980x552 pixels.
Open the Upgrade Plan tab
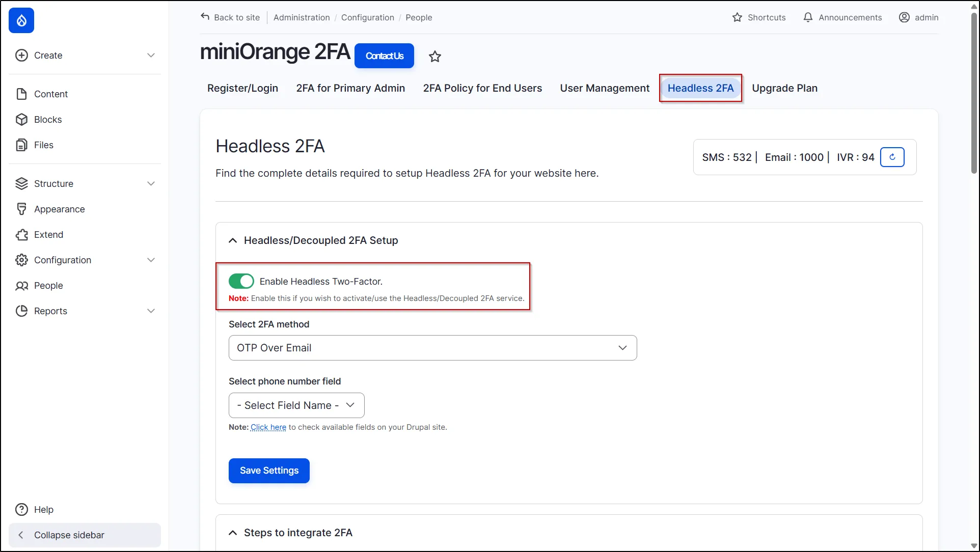pos(784,88)
